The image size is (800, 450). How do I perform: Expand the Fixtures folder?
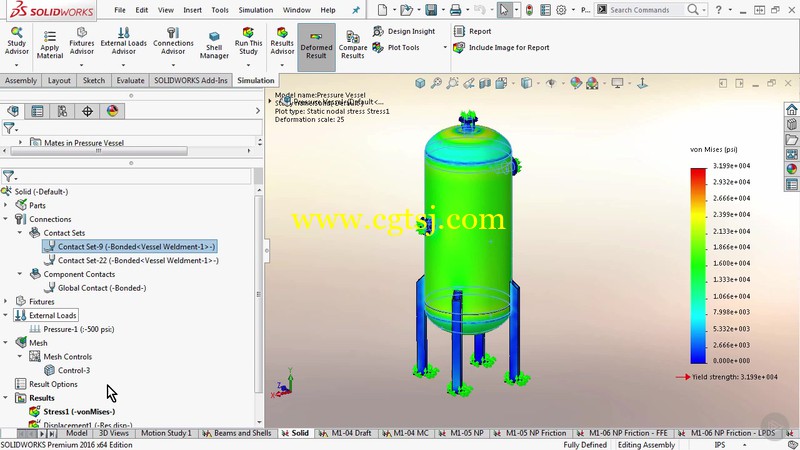click(x=6, y=302)
